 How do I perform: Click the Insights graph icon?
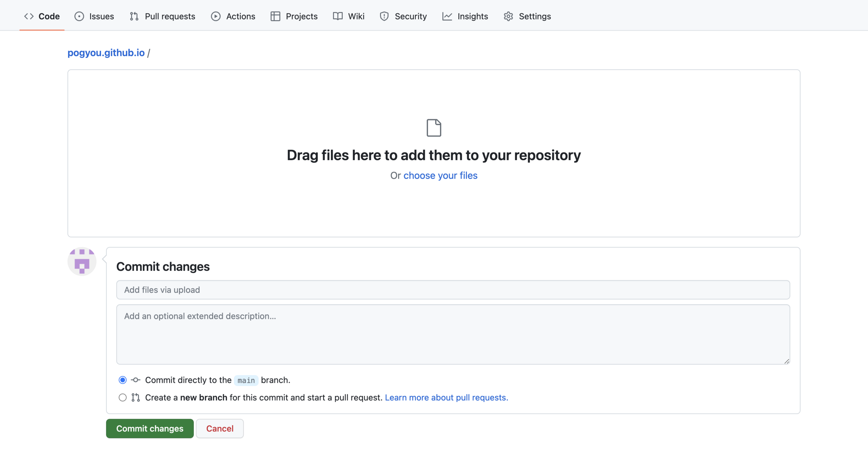tap(447, 16)
